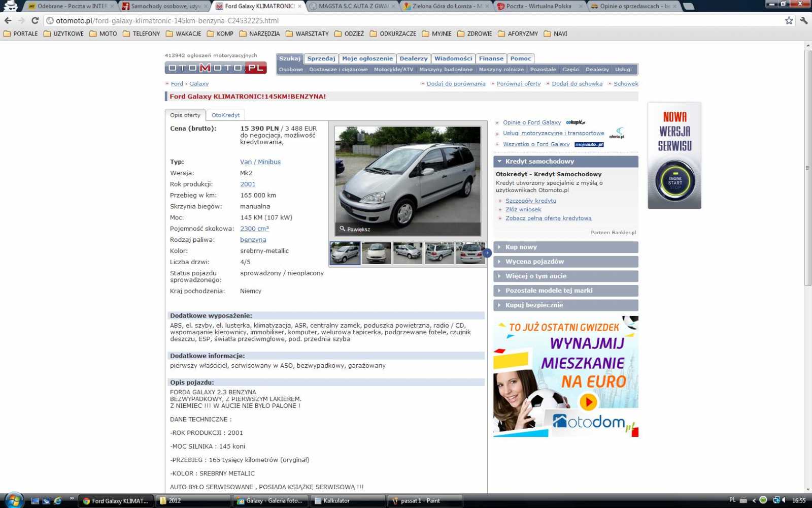Open the PORTALE bookmarks folder

pos(21,34)
